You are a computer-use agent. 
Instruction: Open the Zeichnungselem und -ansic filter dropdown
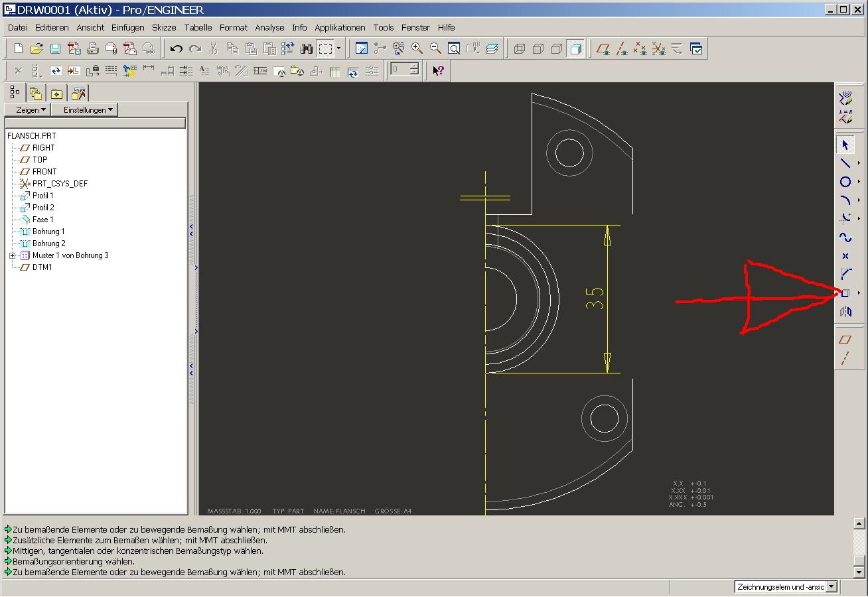click(831, 587)
